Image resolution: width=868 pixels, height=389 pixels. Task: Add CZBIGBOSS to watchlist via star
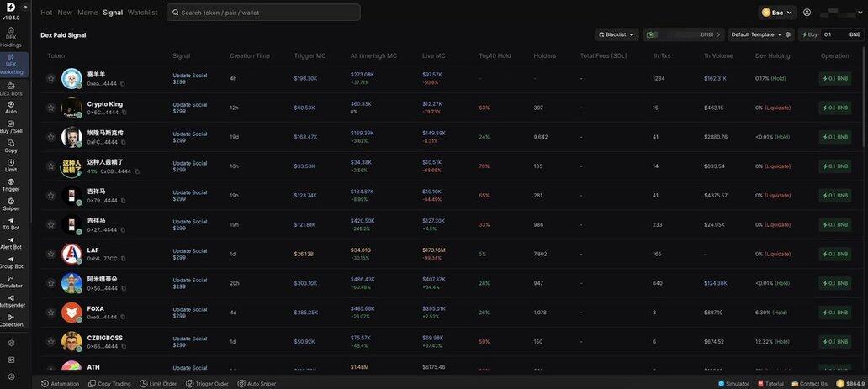point(50,342)
